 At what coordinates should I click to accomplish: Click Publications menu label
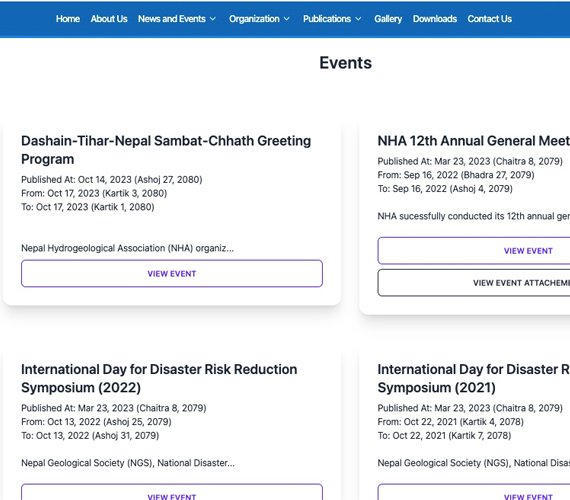[327, 19]
